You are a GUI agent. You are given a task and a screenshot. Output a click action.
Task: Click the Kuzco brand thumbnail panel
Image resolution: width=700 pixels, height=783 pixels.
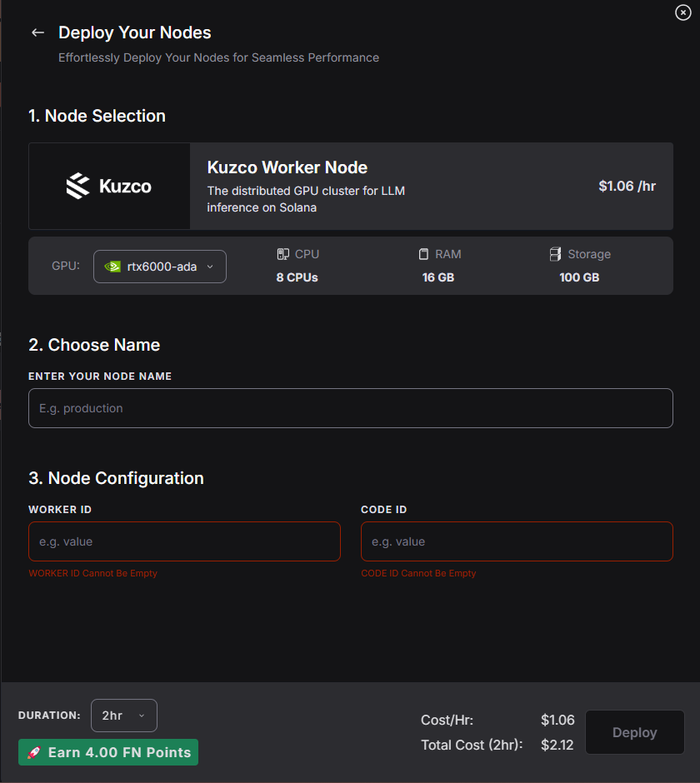109,187
